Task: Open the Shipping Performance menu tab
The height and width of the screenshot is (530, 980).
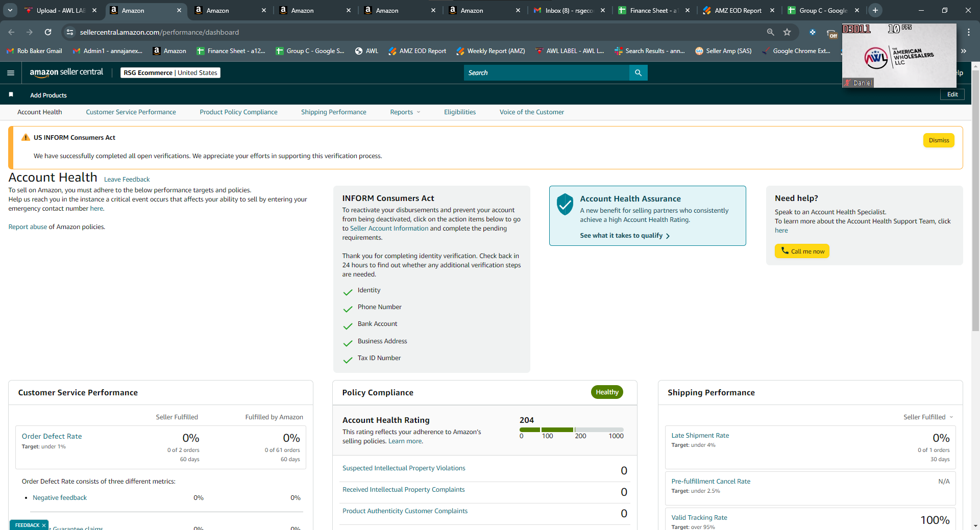Action: (333, 112)
